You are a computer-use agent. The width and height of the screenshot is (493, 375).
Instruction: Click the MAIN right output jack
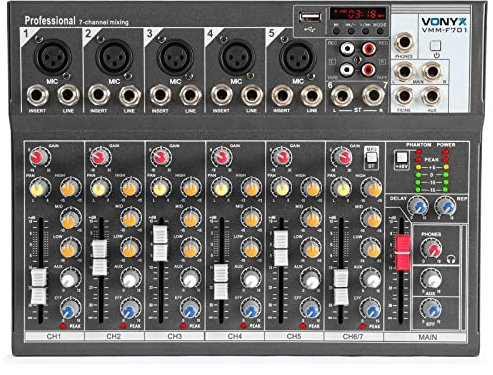click(x=432, y=71)
